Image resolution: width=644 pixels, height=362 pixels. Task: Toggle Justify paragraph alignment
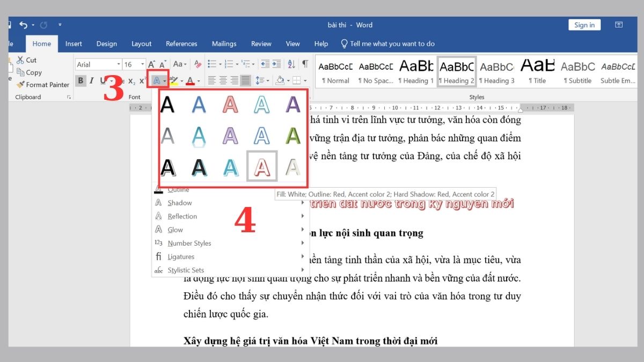tap(246, 81)
